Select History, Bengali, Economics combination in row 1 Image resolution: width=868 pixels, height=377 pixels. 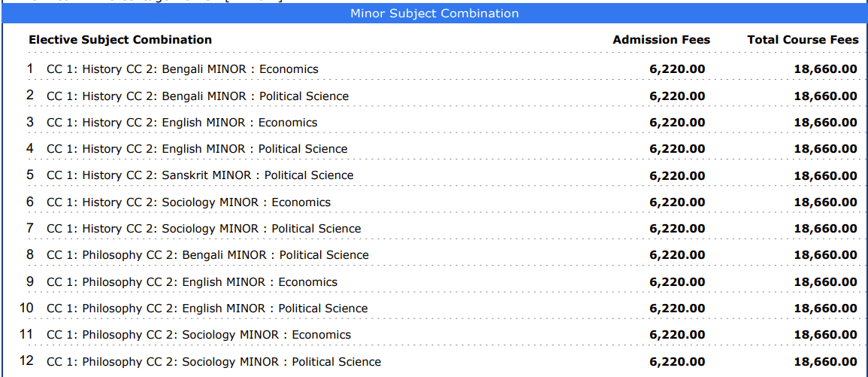coord(182,69)
